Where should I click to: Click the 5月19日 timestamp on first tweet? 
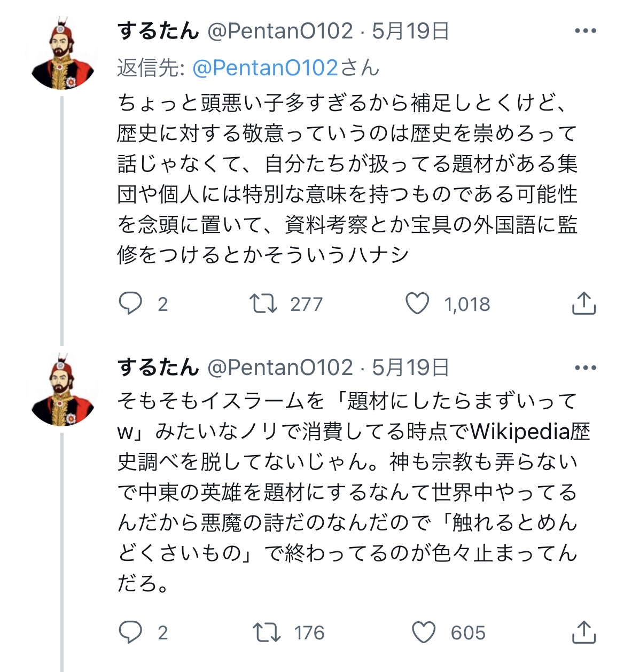[x=410, y=31]
